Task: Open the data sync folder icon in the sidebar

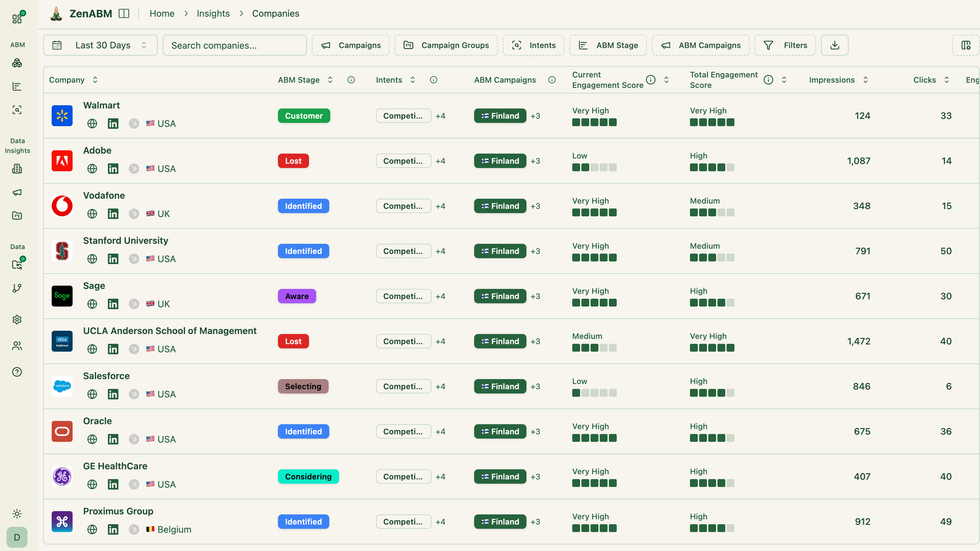Action: pos(17,264)
